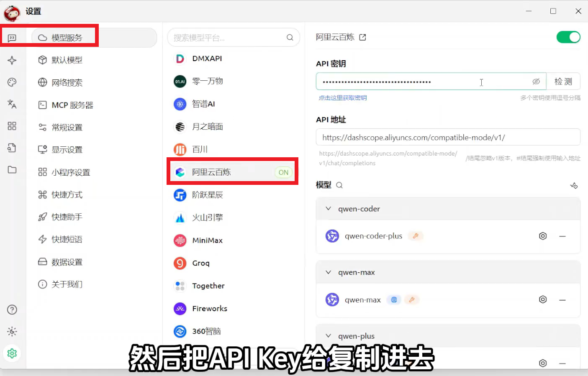The image size is (588, 376).
Task: Open the assistants chat icon in sidebar
Action: 12,38
